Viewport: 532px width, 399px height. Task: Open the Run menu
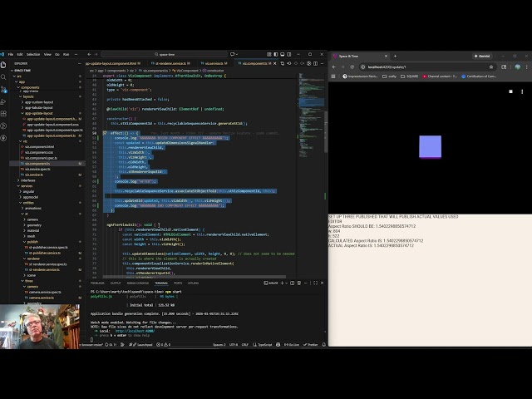(x=66, y=54)
